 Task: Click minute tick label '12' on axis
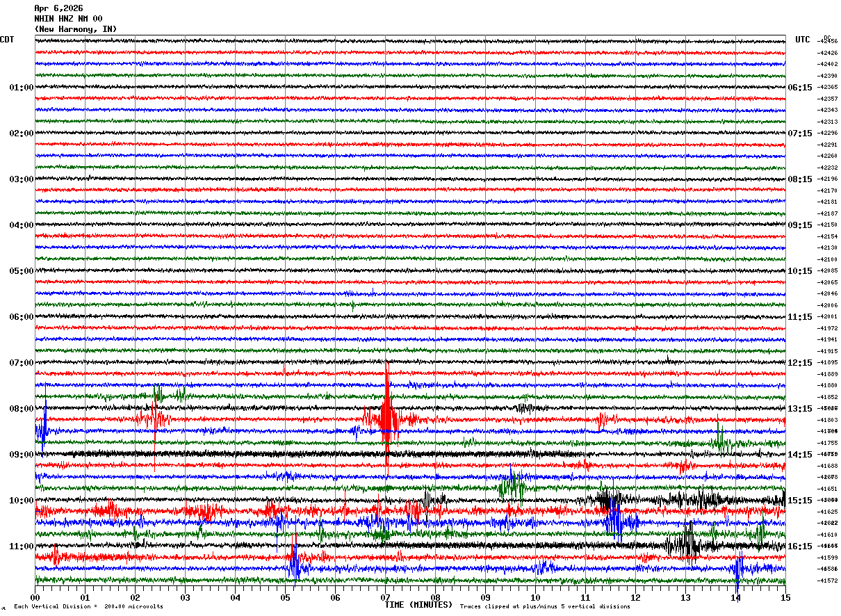click(x=635, y=597)
